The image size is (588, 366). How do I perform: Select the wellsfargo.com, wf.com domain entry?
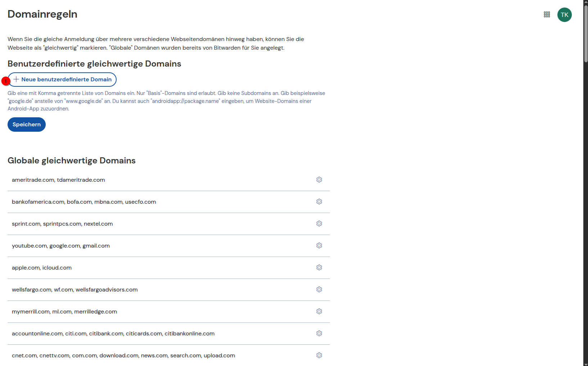(74, 290)
